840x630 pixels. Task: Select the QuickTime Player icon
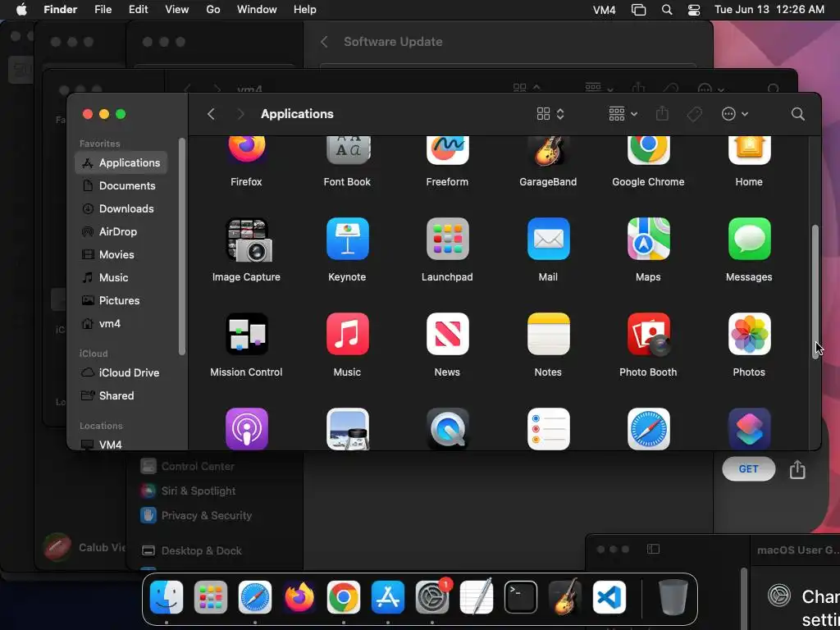447,428
